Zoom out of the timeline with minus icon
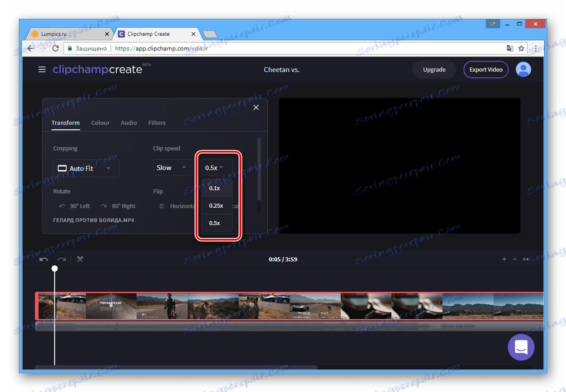Screen dimensions: 566x392 pos(516,259)
